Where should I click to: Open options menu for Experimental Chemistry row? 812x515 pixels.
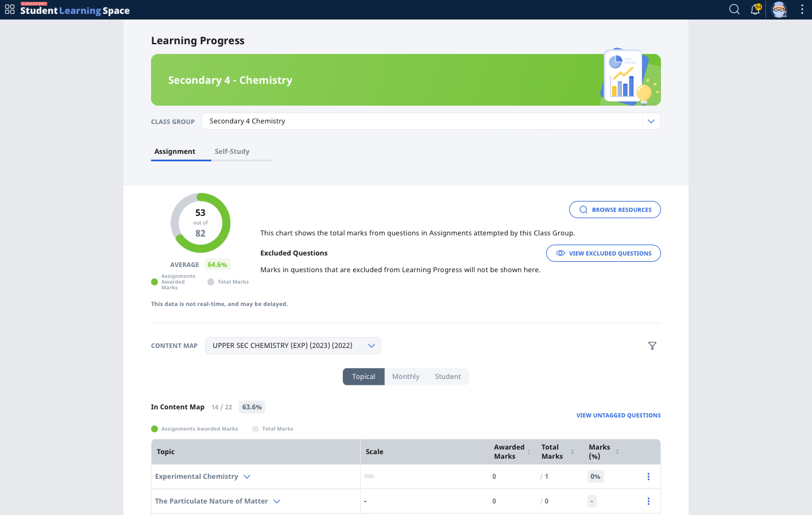(648, 476)
